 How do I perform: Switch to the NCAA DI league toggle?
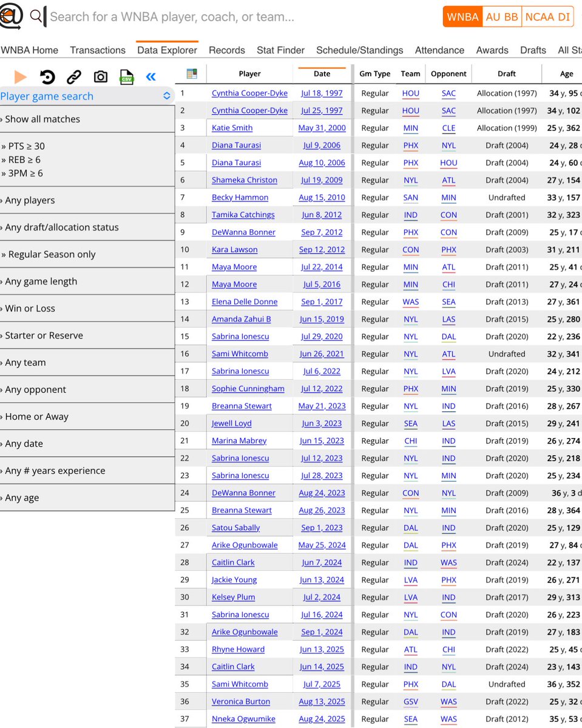click(547, 17)
